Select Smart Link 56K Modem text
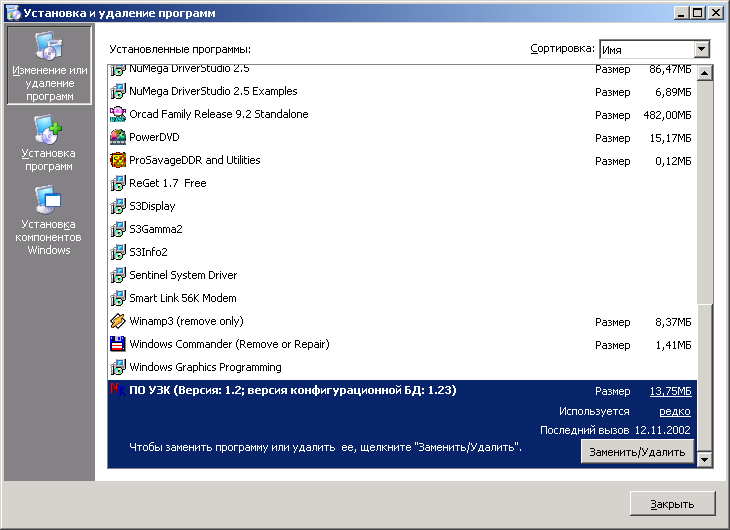The image size is (730, 530). pos(183,298)
